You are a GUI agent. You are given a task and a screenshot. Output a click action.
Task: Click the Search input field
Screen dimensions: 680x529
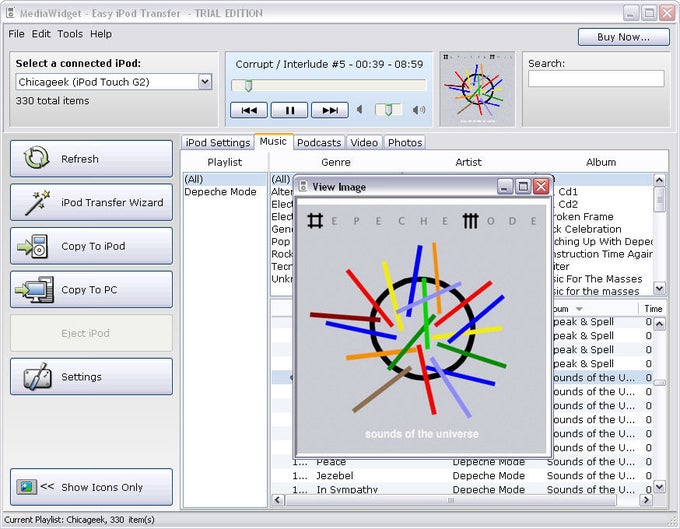pyautogui.click(x=596, y=79)
